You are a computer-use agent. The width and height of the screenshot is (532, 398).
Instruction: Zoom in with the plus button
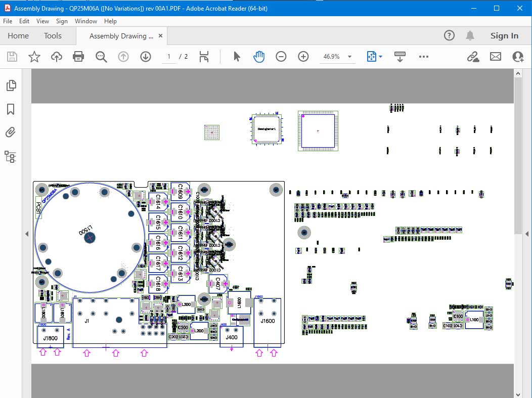pos(303,57)
